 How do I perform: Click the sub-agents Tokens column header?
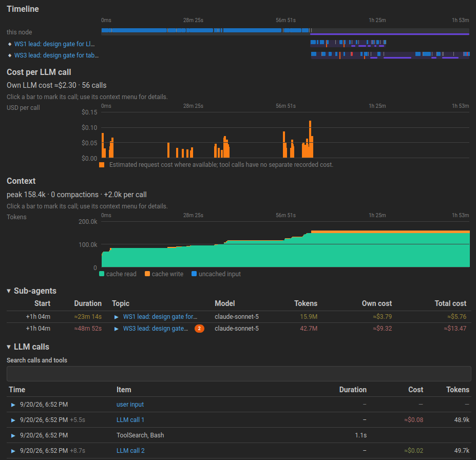point(306,303)
